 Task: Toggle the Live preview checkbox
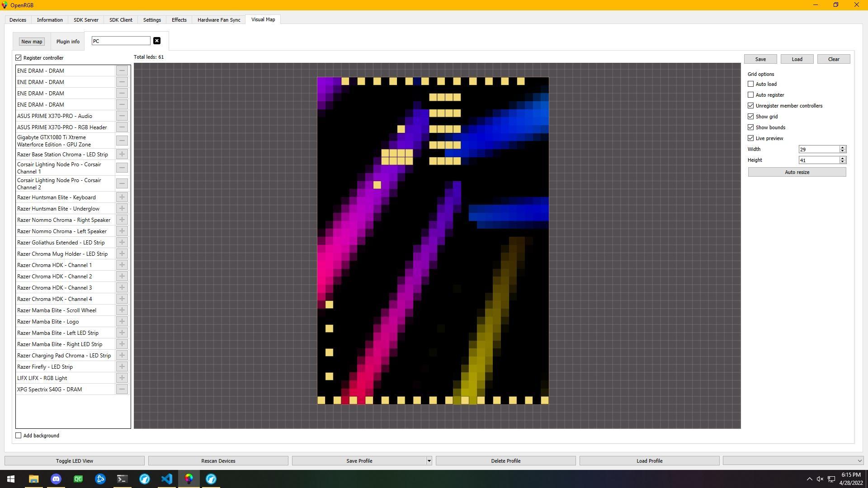click(751, 138)
